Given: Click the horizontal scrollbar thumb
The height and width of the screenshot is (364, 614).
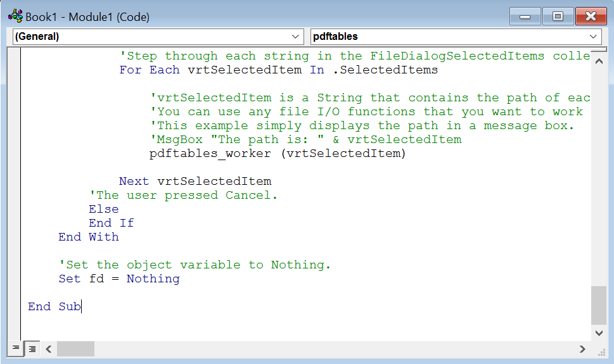Looking at the screenshot, I should click(x=75, y=349).
